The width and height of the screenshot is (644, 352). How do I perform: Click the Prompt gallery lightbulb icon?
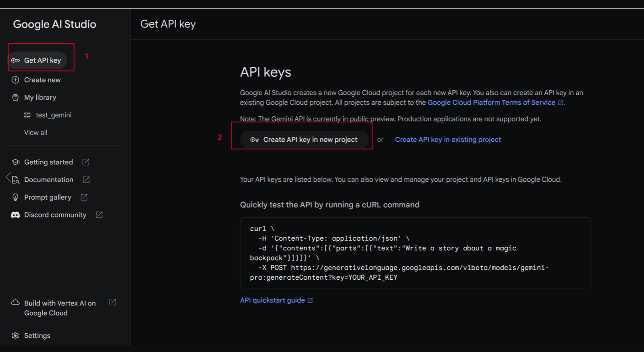coord(16,197)
